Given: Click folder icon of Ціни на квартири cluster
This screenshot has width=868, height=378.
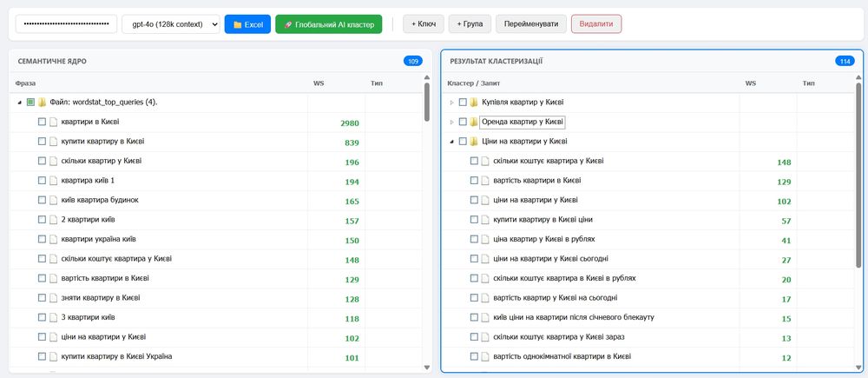Looking at the screenshot, I should pos(474,142).
